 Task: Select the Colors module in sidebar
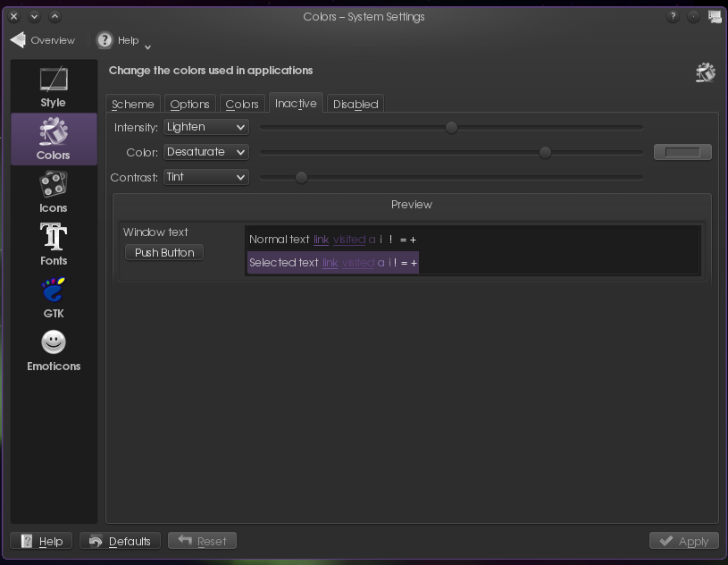click(54, 139)
